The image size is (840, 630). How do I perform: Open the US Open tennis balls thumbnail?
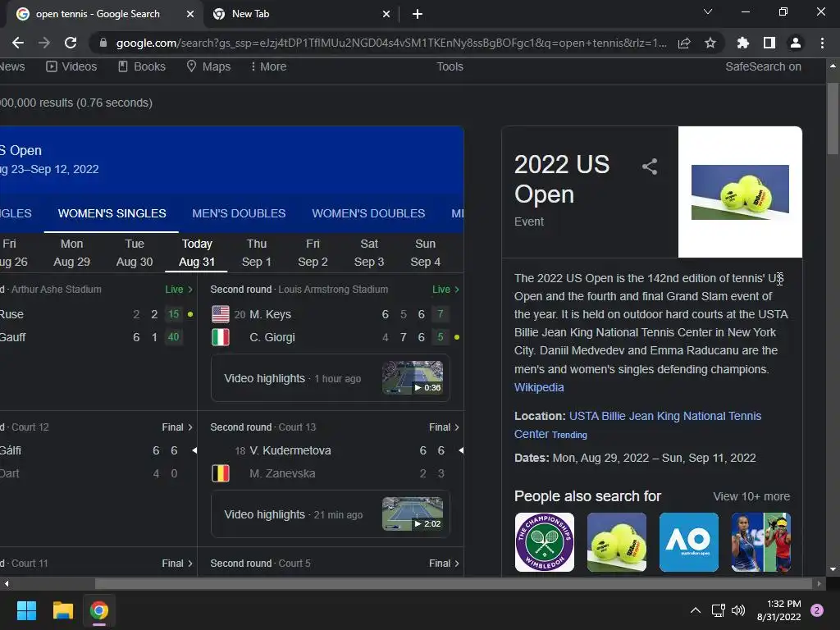(x=617, y=542)
